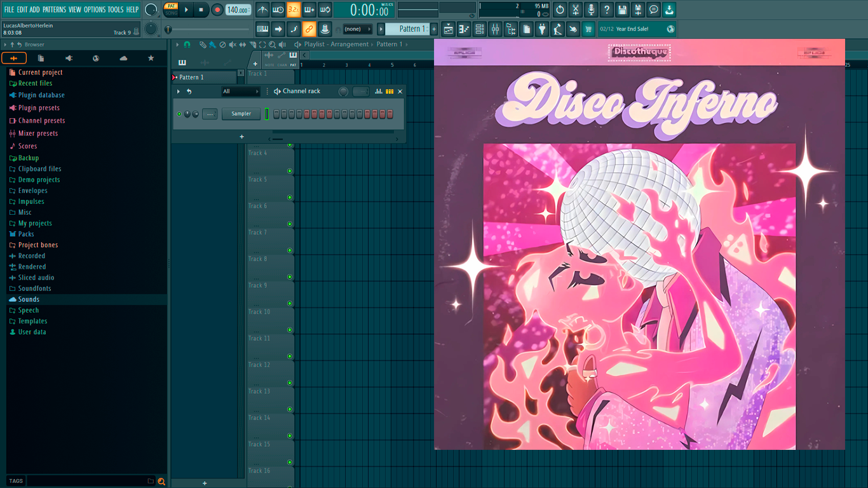Enable wait for input before recording
Screen dimensions: 868x488
point(278,10)
